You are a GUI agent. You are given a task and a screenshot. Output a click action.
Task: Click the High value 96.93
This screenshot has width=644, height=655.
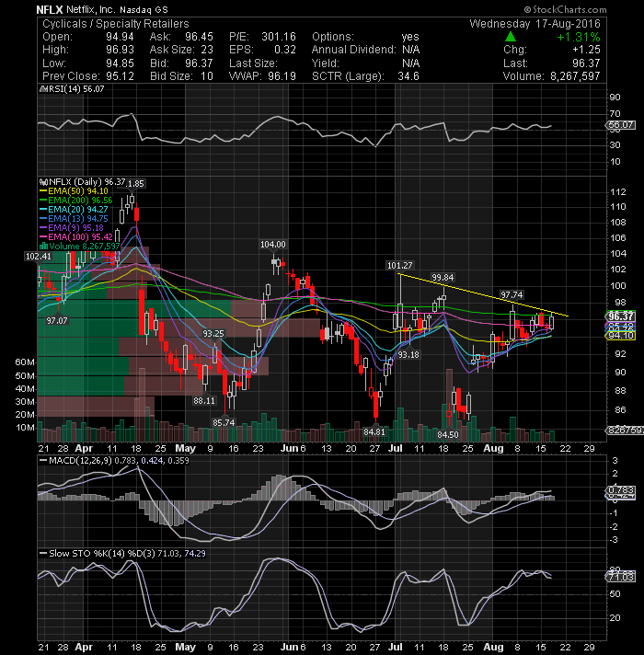(120, 50)
